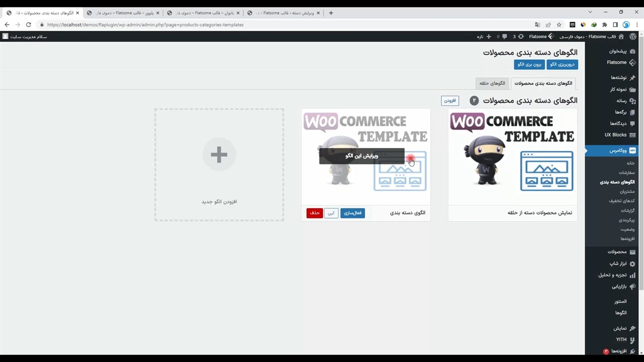Open the Flatsome diamond icon in sidebar
Viewport: 644px width, 362px height.
632,63
